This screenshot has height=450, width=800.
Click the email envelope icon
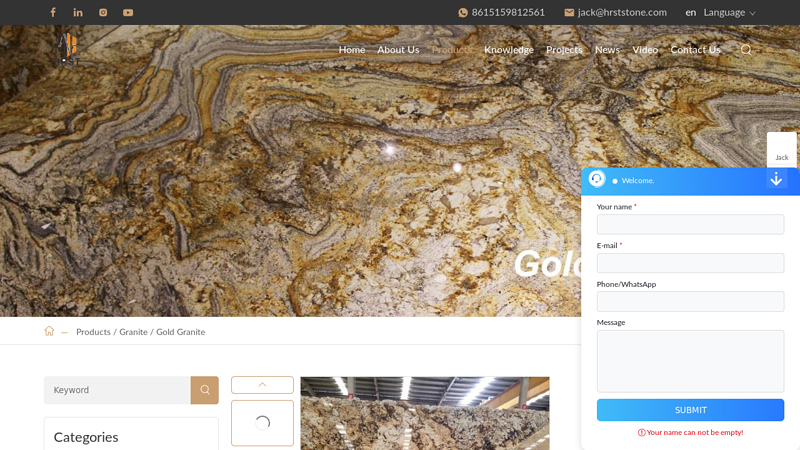[x=569, y=13]
